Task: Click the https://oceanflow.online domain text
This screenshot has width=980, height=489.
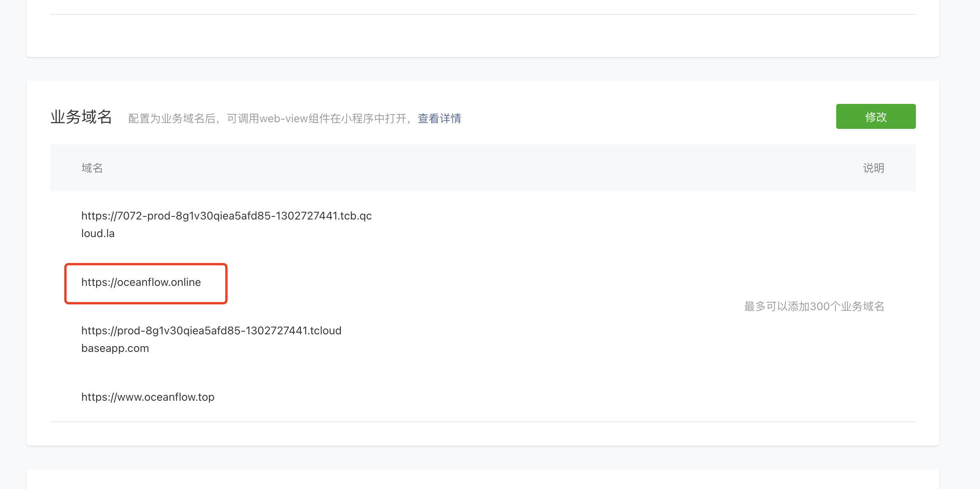Action: tap(141, 282)
